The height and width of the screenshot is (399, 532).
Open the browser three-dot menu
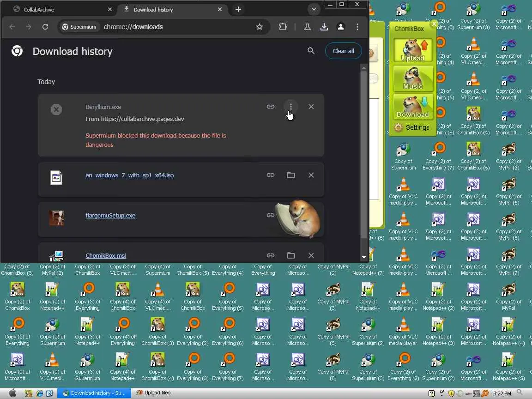[x=357, y=27]
